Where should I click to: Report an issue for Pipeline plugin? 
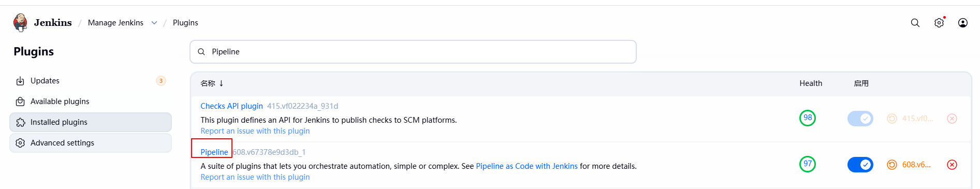click(255, 177)
